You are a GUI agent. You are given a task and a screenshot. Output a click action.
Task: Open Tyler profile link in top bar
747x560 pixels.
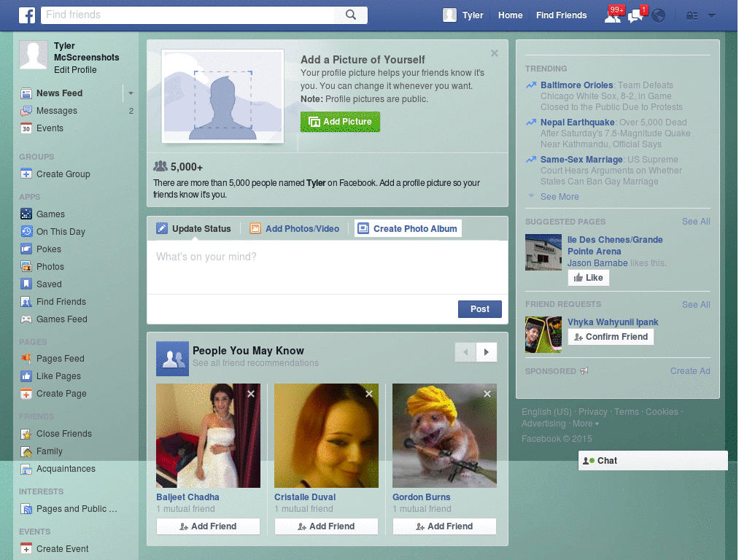[x=473, y=15]
